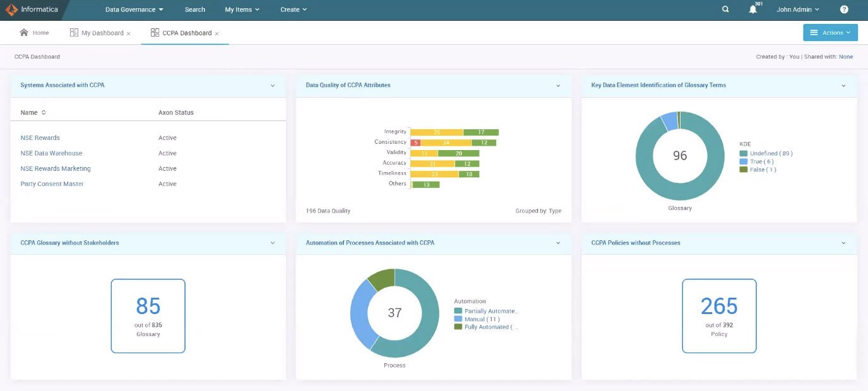Click the blue Manual donut segment
The height and width of the screenshot is (391, 868).
(360, 313)
